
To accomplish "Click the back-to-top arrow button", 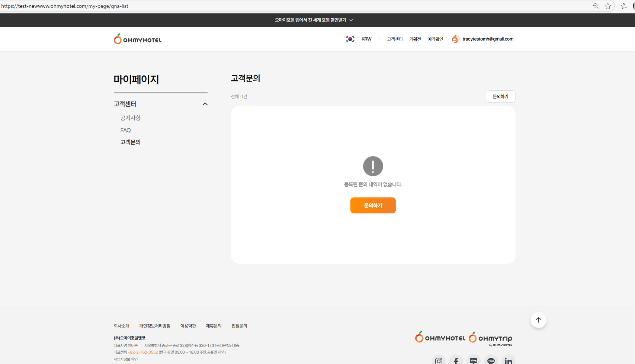I will [538, 320].
